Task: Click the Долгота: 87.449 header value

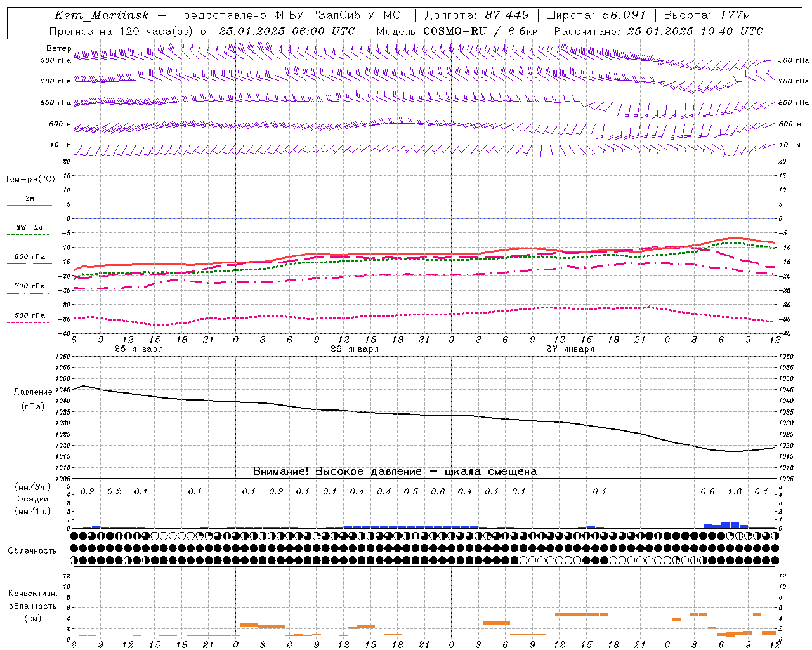Action: click(x=476, y=15)
